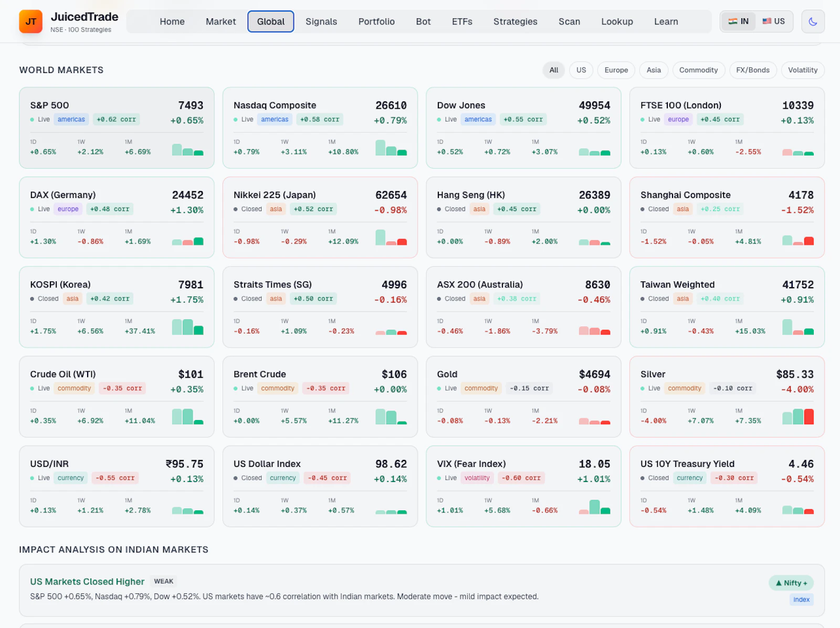The image size is (840, 628).
Task: Click Nasdaq Composite mini bar chart
Action: click(x=391, y=148)
